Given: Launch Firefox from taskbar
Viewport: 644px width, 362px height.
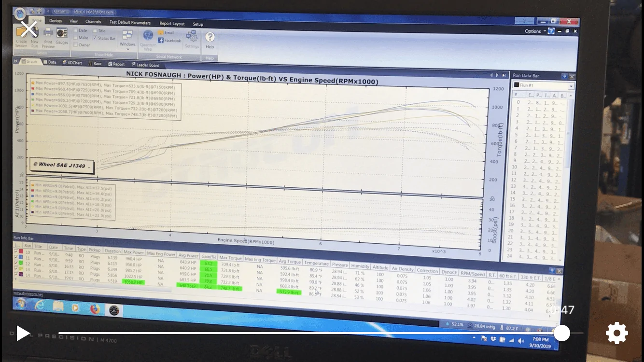Looking at the screenshot, I should point(95,308).
